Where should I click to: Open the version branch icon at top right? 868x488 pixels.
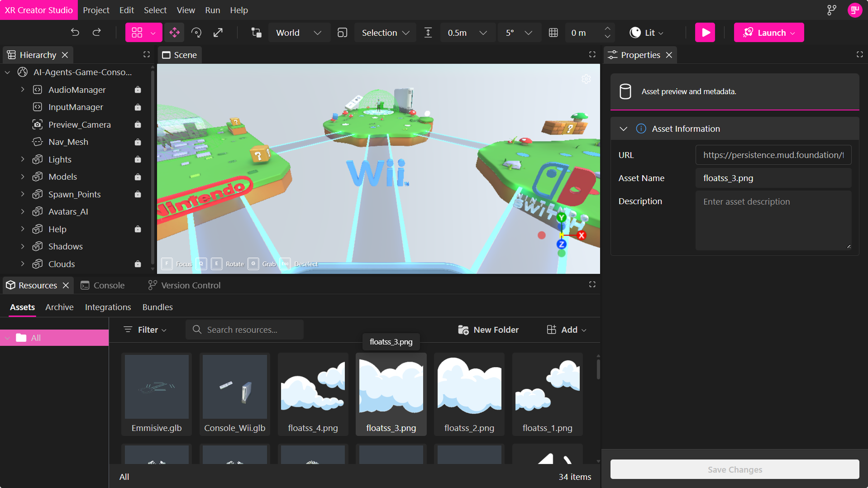[832, 10]
